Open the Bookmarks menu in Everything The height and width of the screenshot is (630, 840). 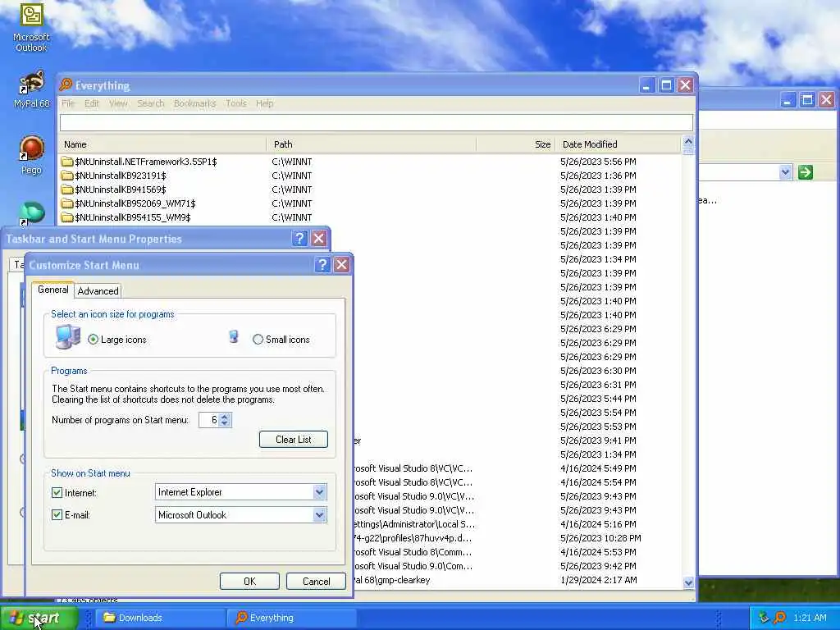(x=194, y=103)
